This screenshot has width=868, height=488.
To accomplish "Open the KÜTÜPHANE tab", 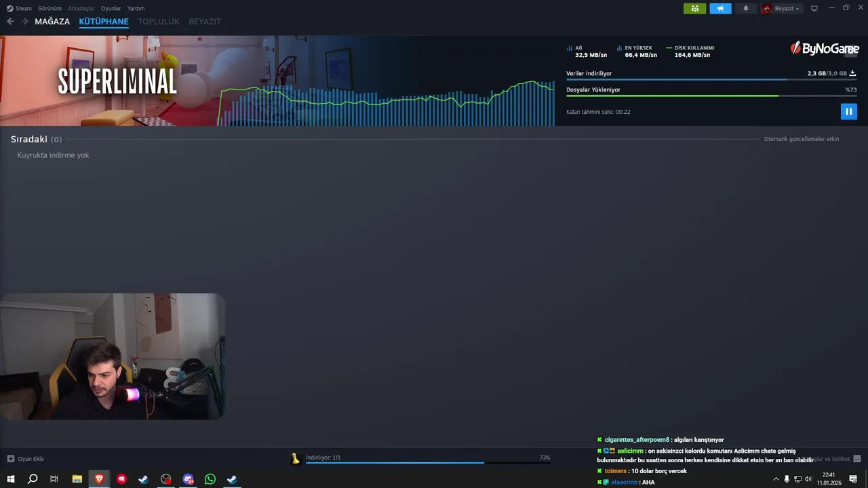I will click(104, 22).
